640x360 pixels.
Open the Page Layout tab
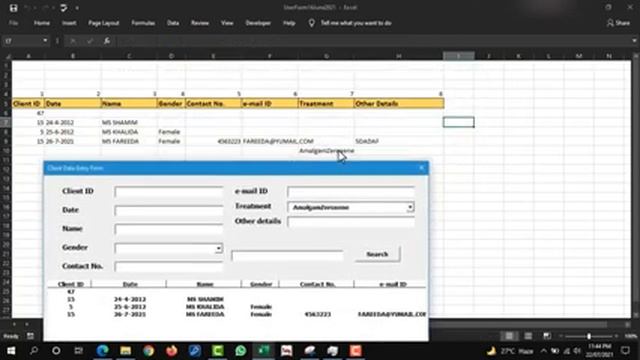point(104,23)
